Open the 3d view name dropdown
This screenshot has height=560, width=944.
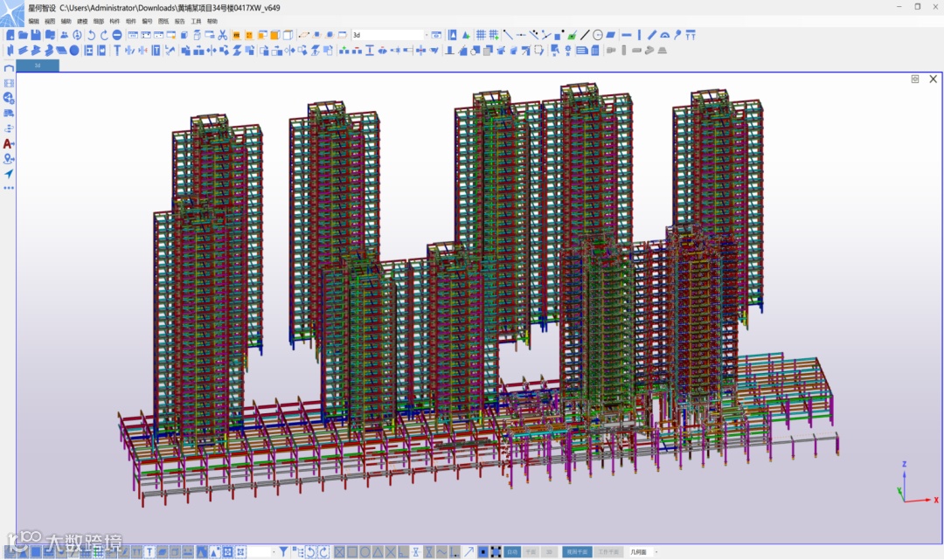click(x=427, y=35)
